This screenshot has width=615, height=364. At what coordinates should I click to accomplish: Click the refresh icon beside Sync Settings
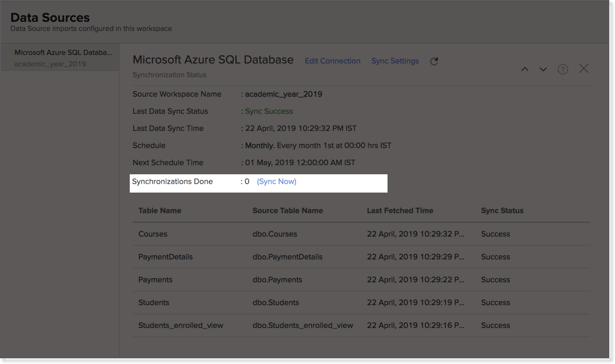pyautogui.click(x=434, y=61)
